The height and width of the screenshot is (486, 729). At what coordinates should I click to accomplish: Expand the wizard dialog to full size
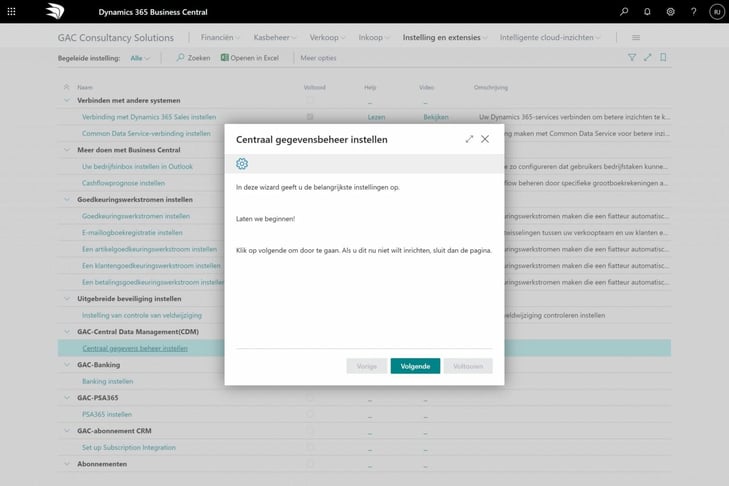(469, 139)
